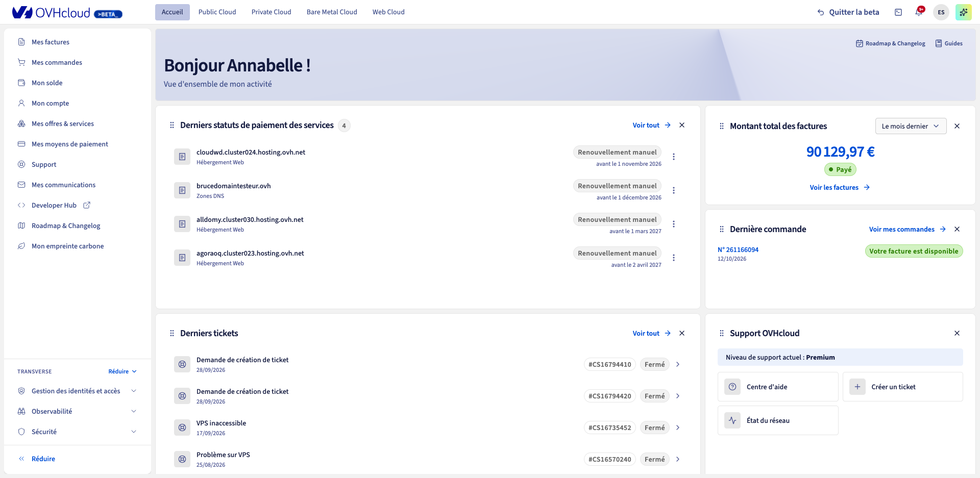Switch to the Private Cloud tab
This screenshot has height=478, width=980.
(x=271, y=12)
